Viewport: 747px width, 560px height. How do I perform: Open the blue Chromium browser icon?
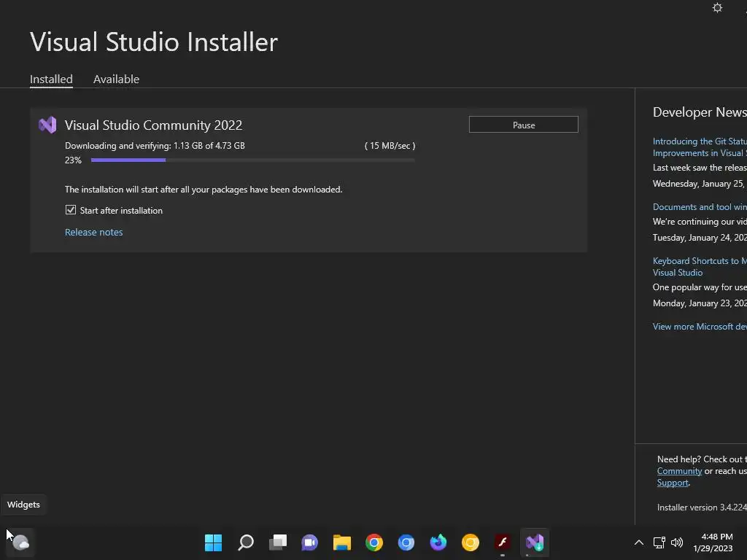406,542
